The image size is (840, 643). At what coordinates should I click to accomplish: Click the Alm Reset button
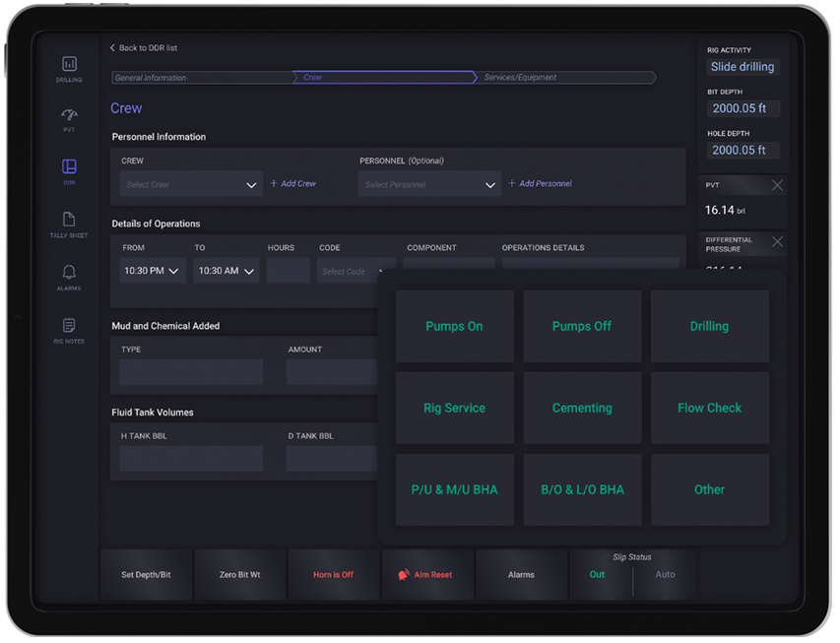click(427, 574)
